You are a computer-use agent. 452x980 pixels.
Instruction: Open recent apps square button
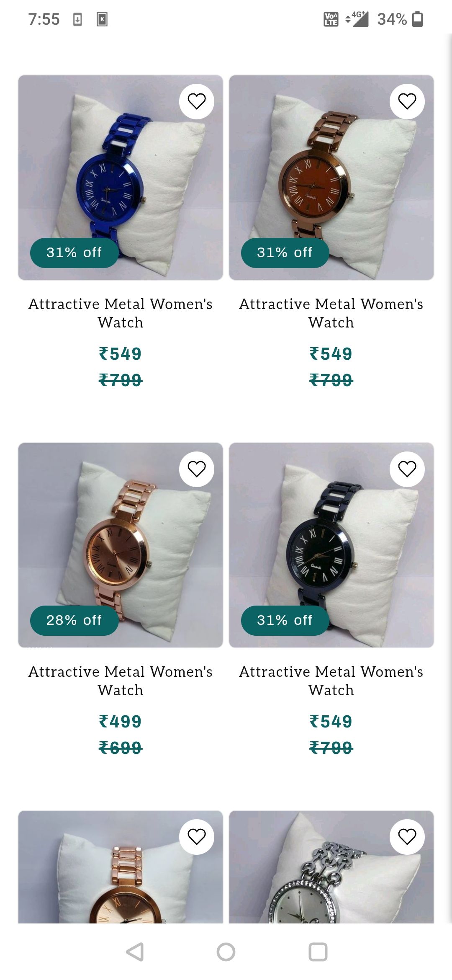point(318,952)
